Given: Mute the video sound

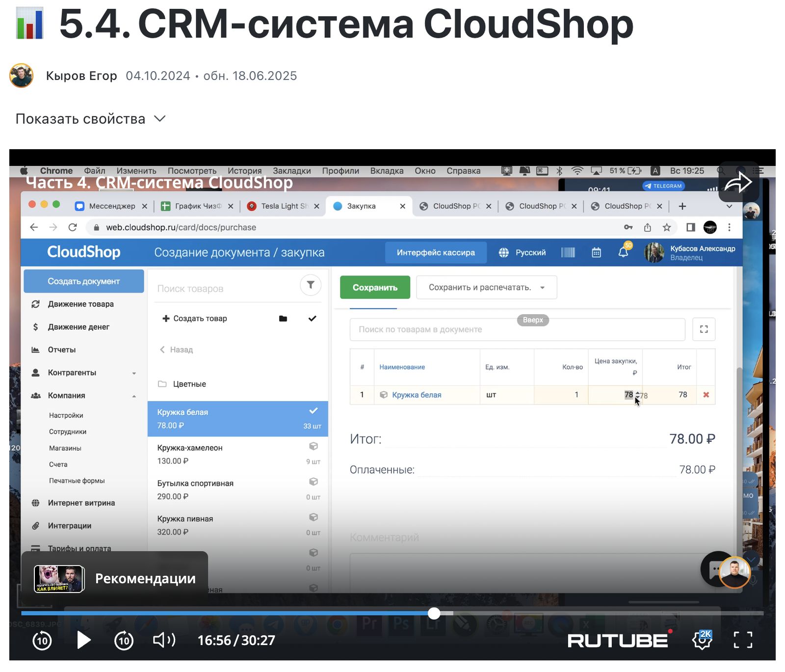Looking at the screenshot, I should [164, 640].
